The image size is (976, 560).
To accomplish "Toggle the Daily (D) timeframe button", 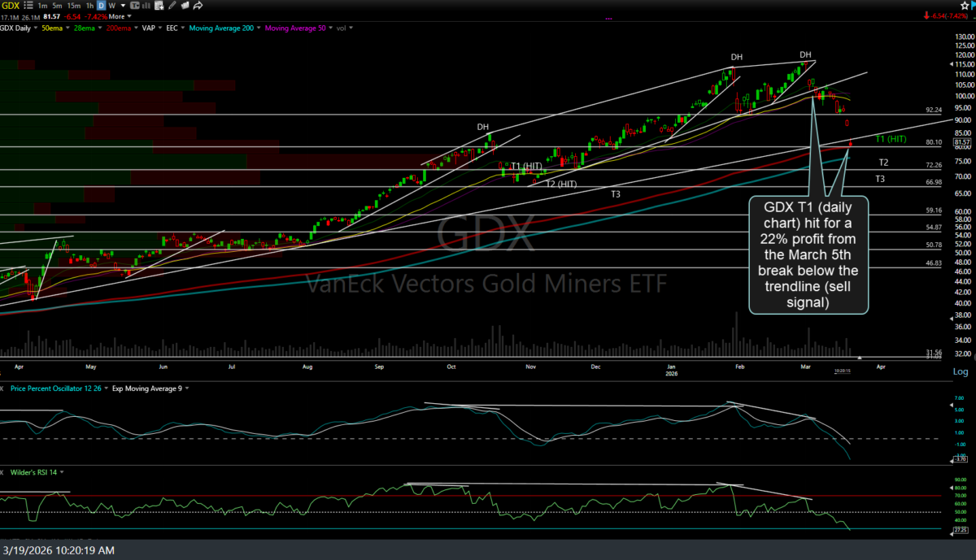I will (101, 6).
